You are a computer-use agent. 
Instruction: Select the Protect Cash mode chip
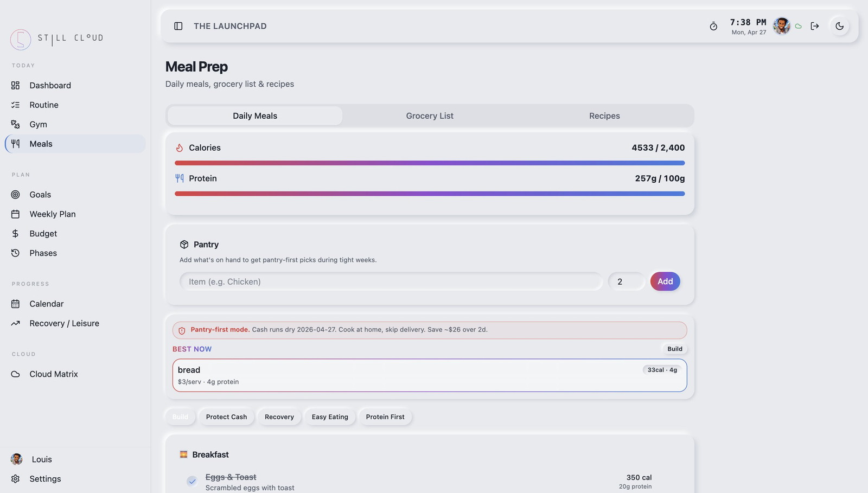(226, 417)
